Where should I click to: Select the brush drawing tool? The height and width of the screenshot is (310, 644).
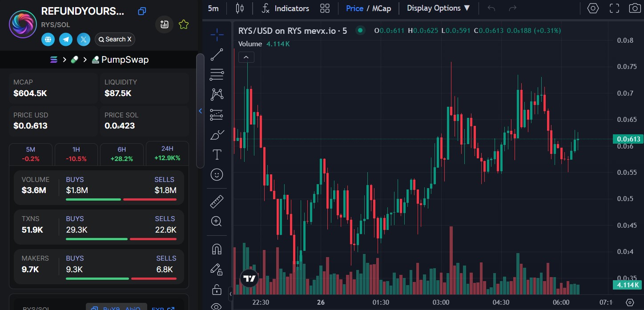(x=217, y=135)
